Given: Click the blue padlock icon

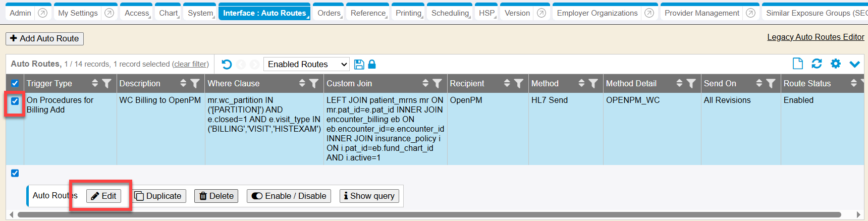Looking at the screenshot, I should tap(372, 64).
